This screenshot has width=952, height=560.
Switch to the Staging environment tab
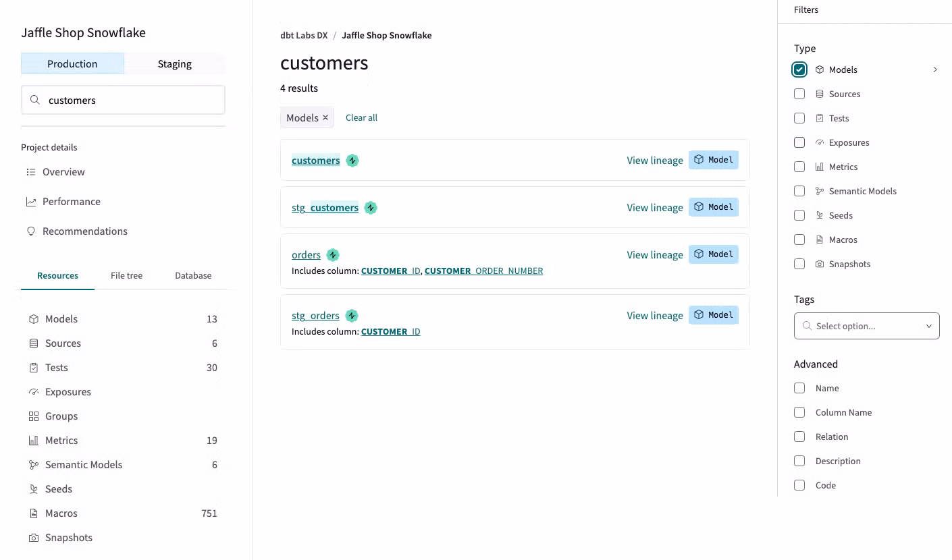point(174,63)
